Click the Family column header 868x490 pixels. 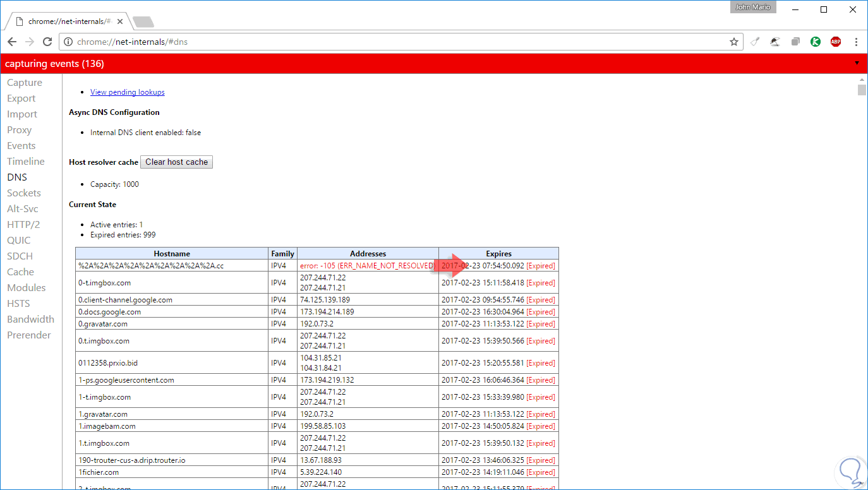point(283,254)
